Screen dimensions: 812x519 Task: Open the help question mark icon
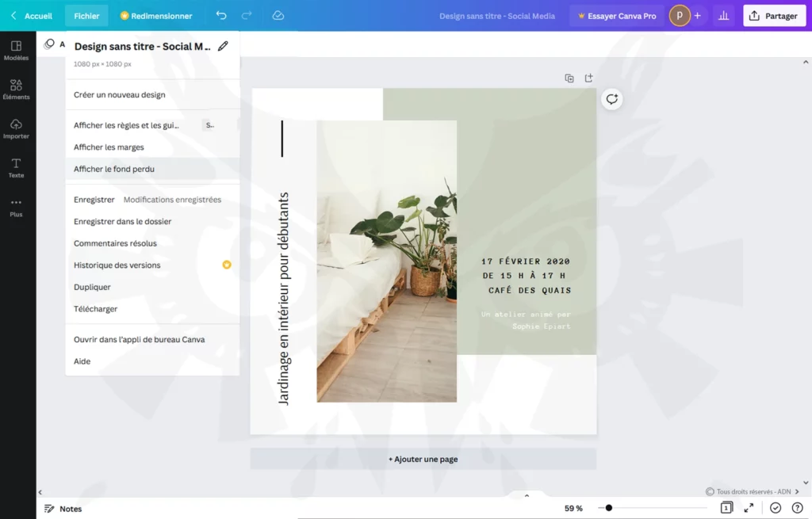click(797, 508)
